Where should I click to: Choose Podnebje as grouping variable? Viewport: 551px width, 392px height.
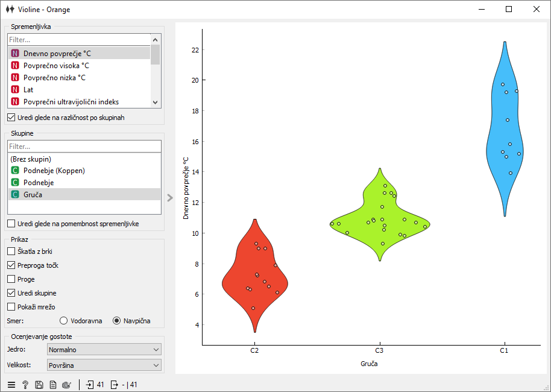point(84,183)
